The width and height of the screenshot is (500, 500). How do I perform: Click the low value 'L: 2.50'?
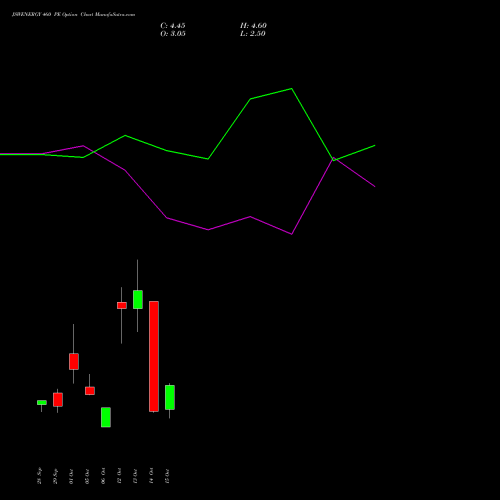pyautogui.click(x=253, y=34)
